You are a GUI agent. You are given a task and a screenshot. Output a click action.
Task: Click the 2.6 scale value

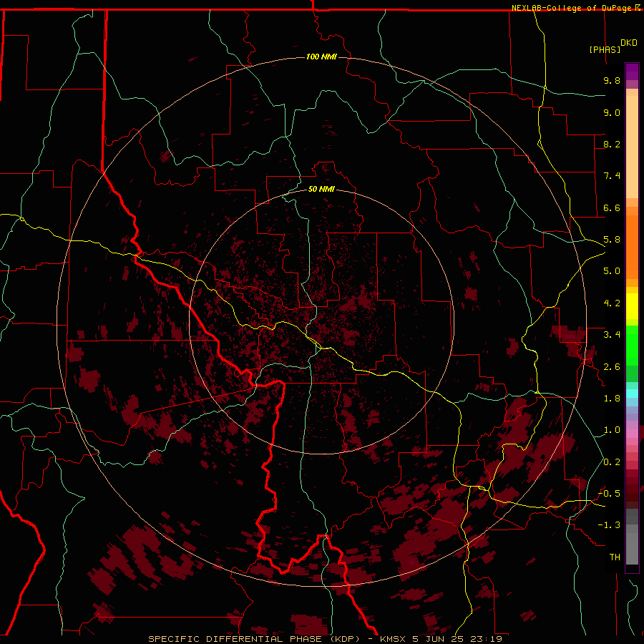pos(612,367)
